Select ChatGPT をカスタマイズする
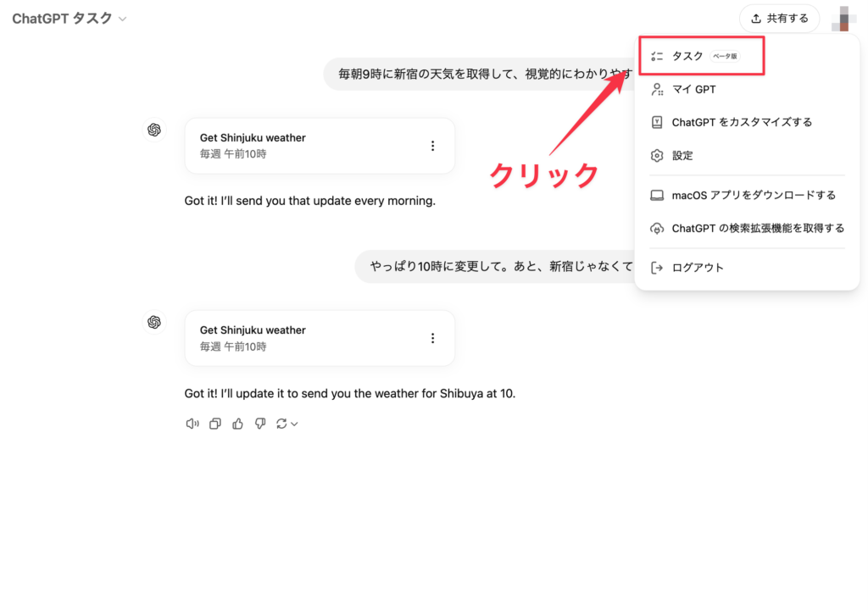 [738, 122]
